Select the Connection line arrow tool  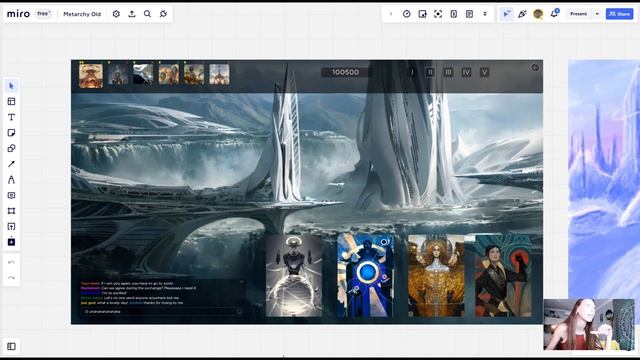tap(11, 164)
